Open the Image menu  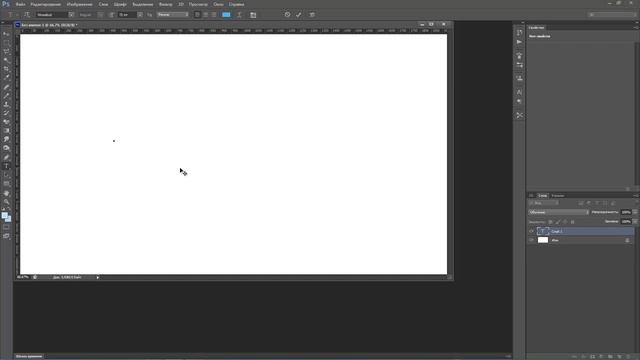tap(80, 4)
